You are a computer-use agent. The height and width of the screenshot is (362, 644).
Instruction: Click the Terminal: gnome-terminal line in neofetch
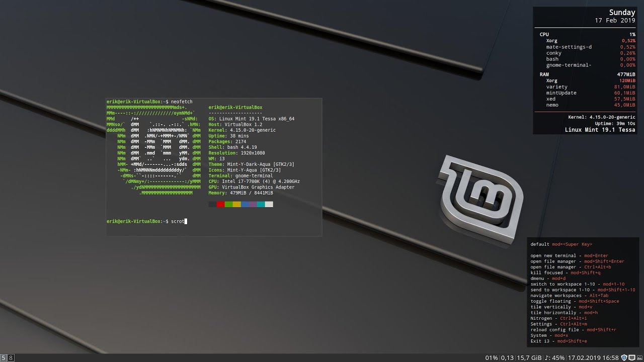[x=240, y=176]
